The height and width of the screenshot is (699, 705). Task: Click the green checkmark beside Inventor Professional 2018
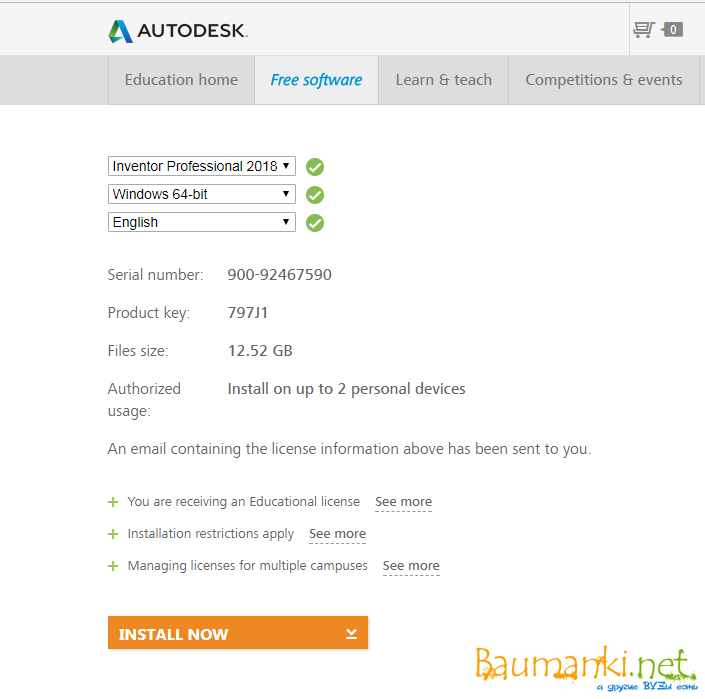(315, 167)
